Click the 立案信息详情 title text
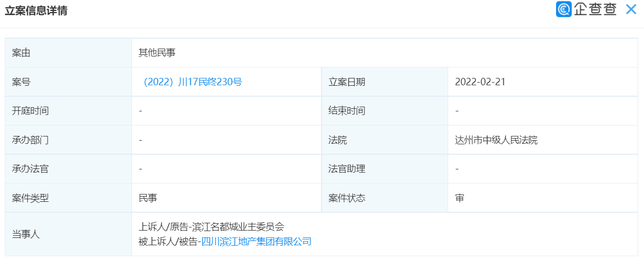 pos(36,10)
